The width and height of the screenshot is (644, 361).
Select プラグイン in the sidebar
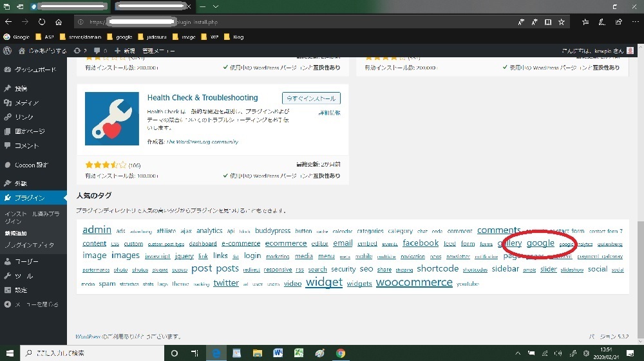click(x=30, y=198)
